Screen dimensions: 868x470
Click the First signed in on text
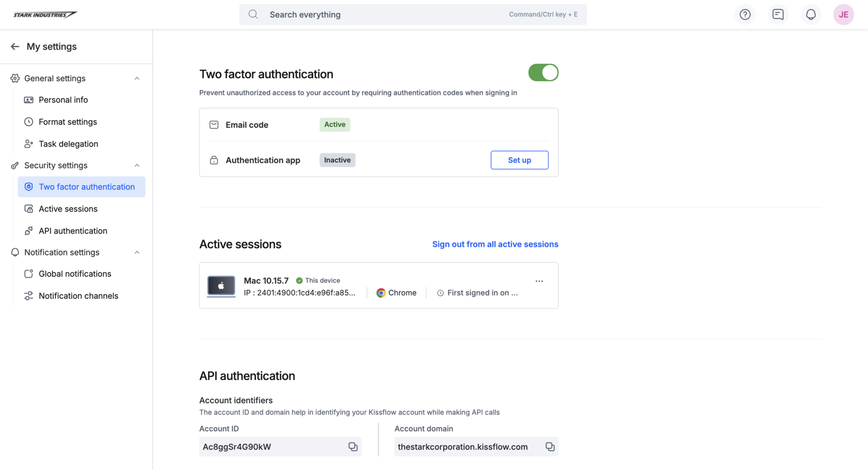point(482,293)
